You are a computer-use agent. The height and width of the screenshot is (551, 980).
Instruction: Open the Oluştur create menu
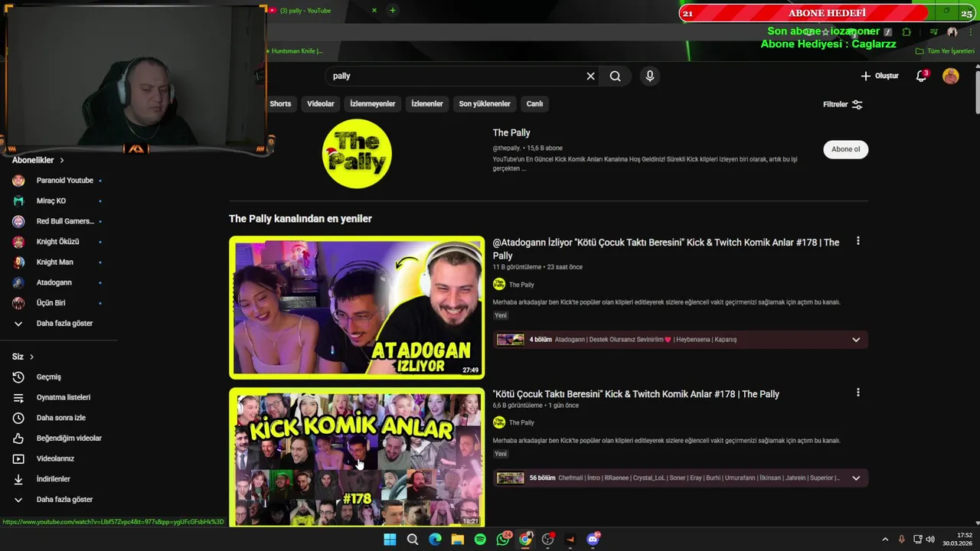click(x=880, y=76)
